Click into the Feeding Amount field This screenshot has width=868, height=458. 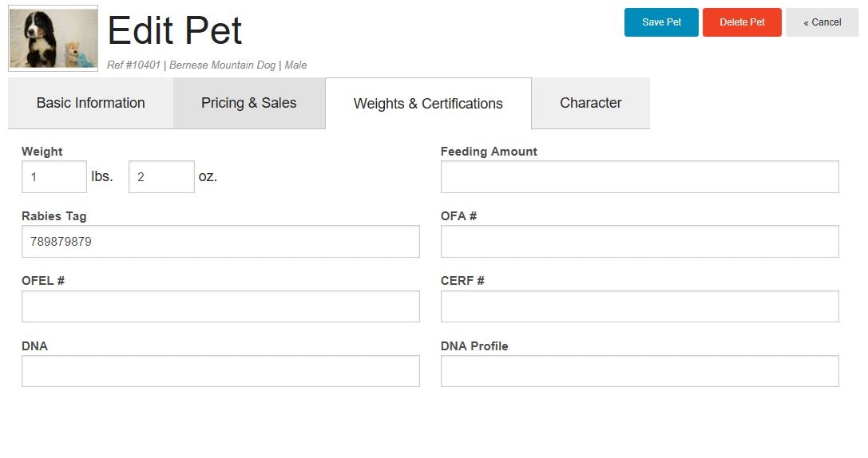pos(640,177)
